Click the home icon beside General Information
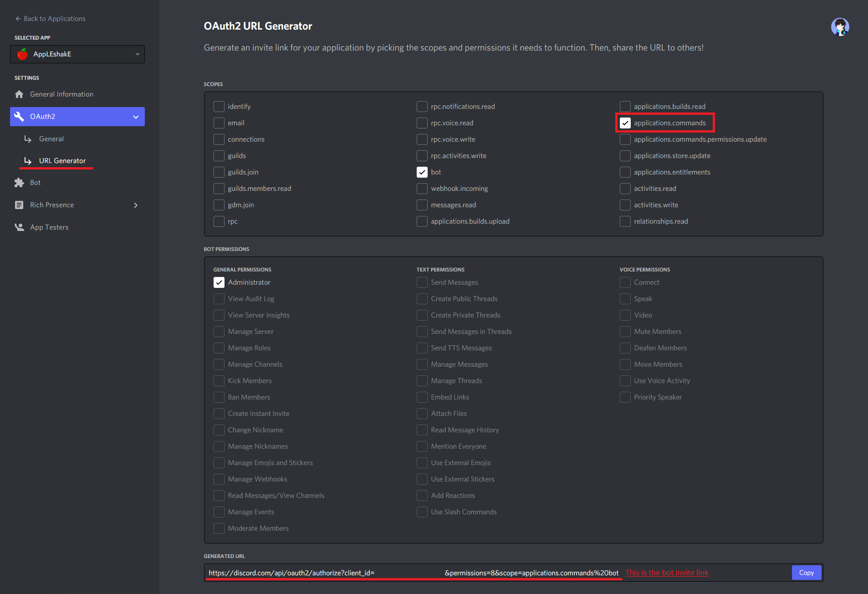Viewport: 868px width, 594px height. (x=19, y=94)
